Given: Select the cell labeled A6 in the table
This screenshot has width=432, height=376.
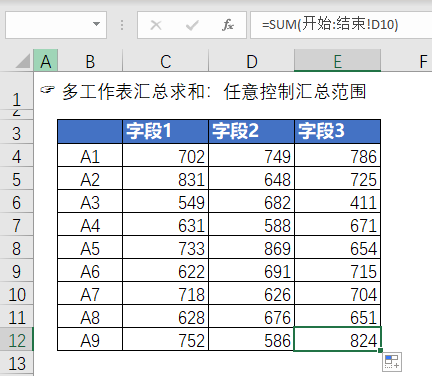Looking at the screenshot, I should [x=90, y=270].
